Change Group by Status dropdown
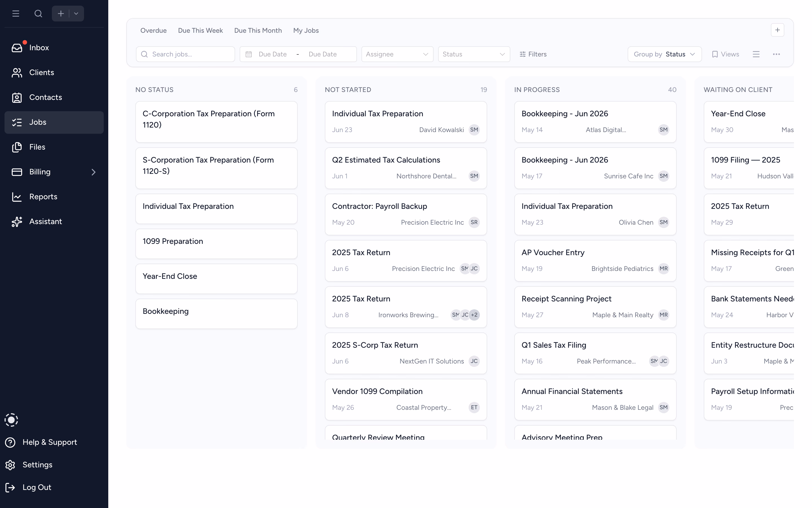Image resolution: width=812 pixels, height=508 pixels. 664,54
